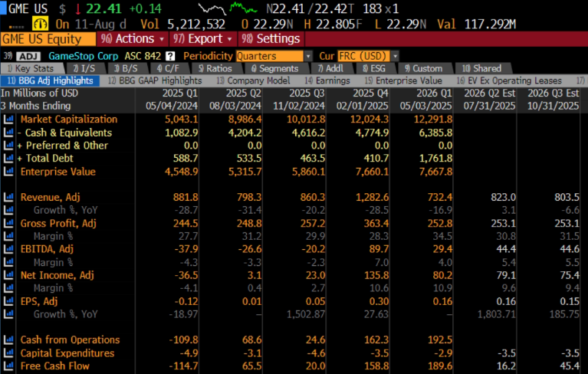Screen dimensions: 588x374
Task: Open chart icon for Free Cash Flow row
Action: pos(8,366)
